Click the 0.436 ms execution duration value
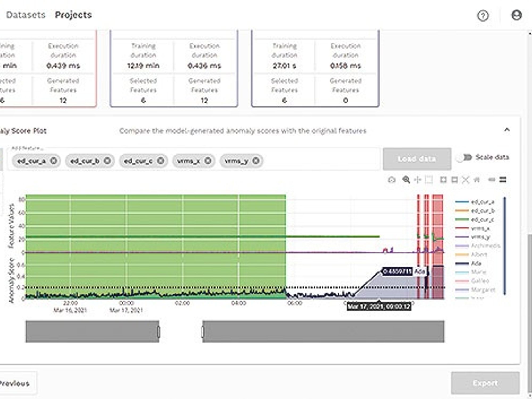 click(204, 65)
